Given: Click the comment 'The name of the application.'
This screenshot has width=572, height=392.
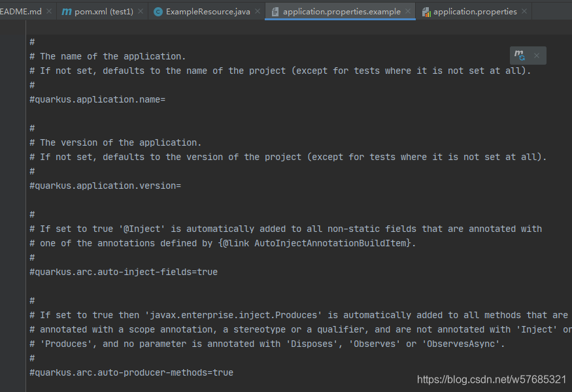Looking at the screenshot, I should pos(112,57).
